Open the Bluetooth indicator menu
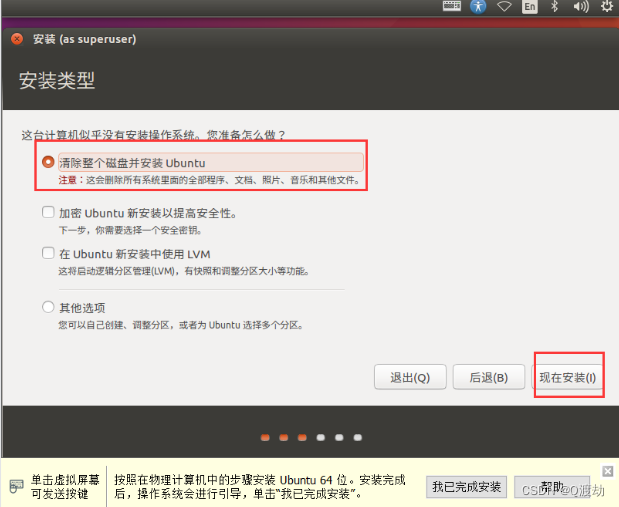Screen dimensions: 619x507 [554, 6]
